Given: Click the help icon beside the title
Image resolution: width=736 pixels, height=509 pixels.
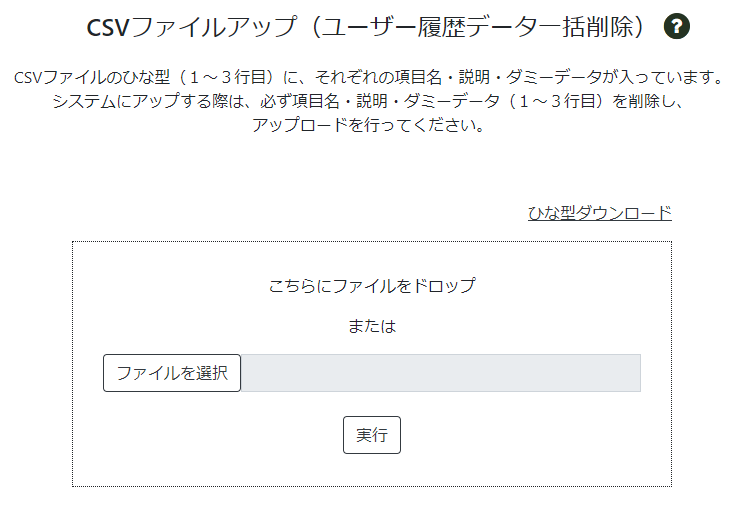Looking at the screenshot, I should click(x=676, y=26).
